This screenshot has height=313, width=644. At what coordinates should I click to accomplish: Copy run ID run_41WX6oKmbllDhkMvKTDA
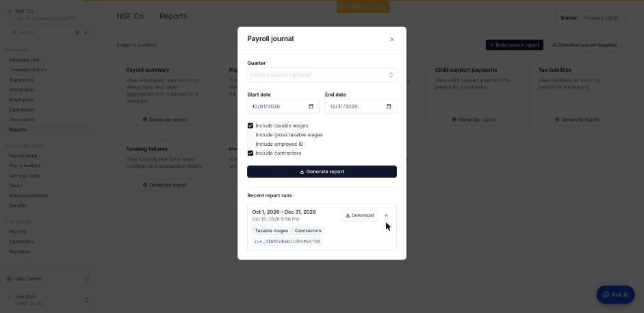(x=287, y=242)
